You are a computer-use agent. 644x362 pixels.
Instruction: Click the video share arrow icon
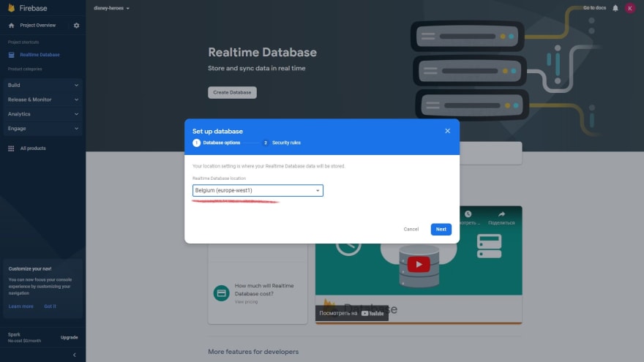501,214
